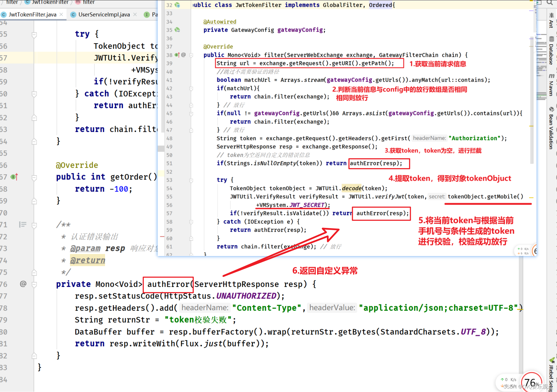Click the -100 return value in getOrder
Image resolution: width=557 pixels, height=392 pixels.
pyautogui.click(x=119, y=189)
